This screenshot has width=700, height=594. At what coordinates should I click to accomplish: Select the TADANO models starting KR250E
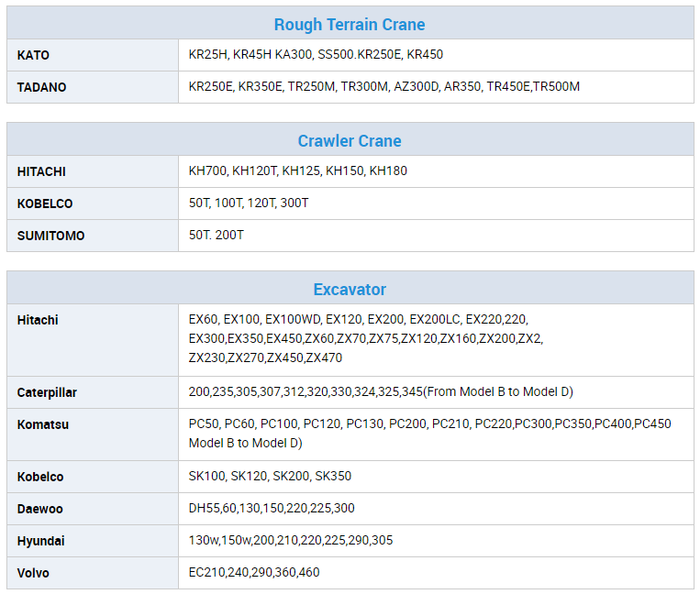click(x=383, y=86)
